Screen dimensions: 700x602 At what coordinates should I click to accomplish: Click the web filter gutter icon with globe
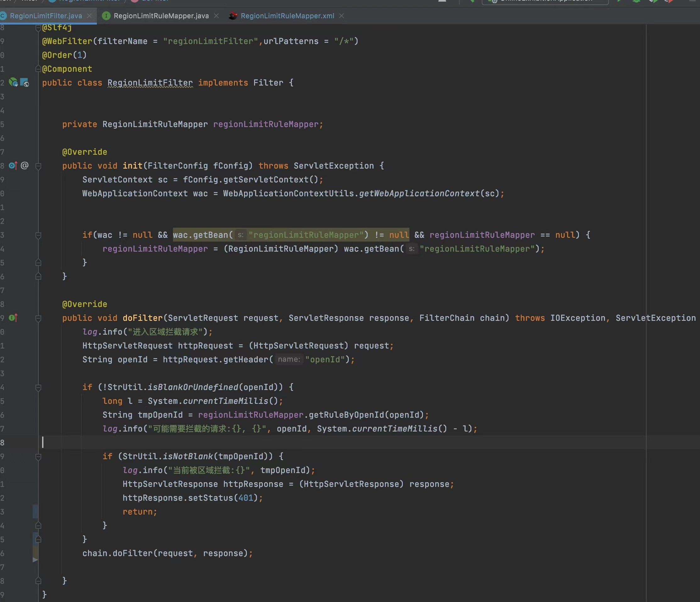point(25,82)
